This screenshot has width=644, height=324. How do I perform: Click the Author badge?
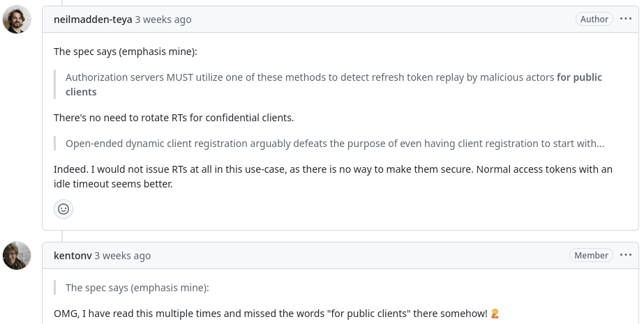coord(594,19)
